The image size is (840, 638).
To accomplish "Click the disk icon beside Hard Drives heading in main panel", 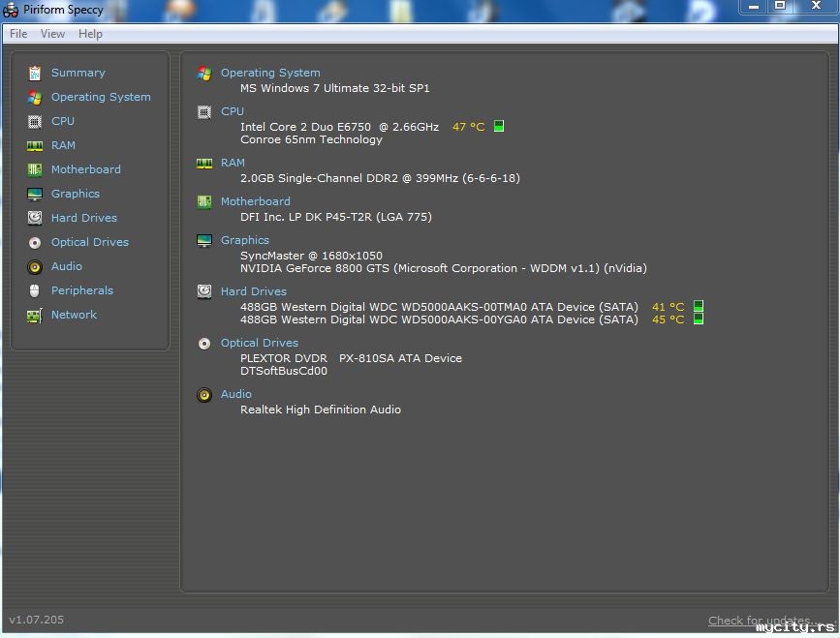I will click(x=204, y=291).
